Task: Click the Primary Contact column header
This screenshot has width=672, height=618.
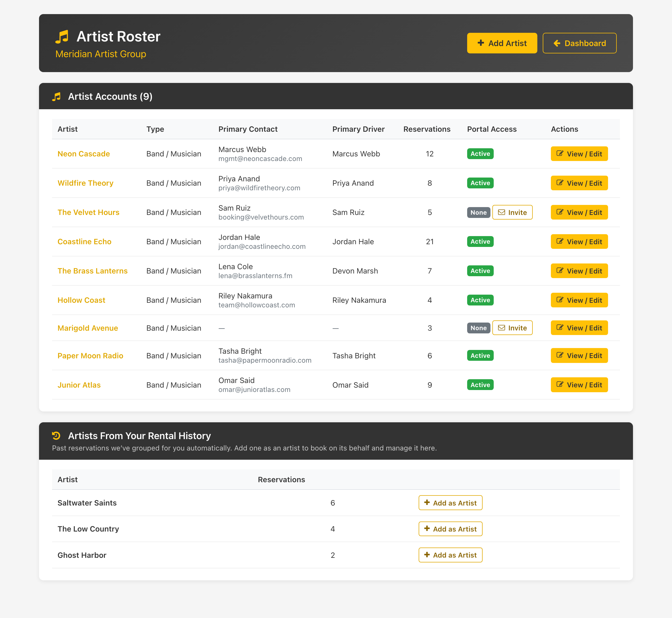Action: click(x=248, y=129)
